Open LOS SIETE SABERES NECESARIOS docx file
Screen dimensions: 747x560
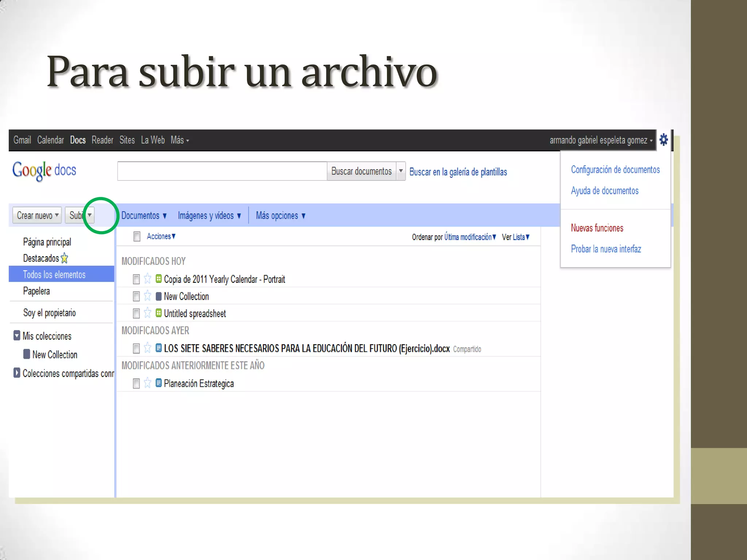[x=307, y=349]
